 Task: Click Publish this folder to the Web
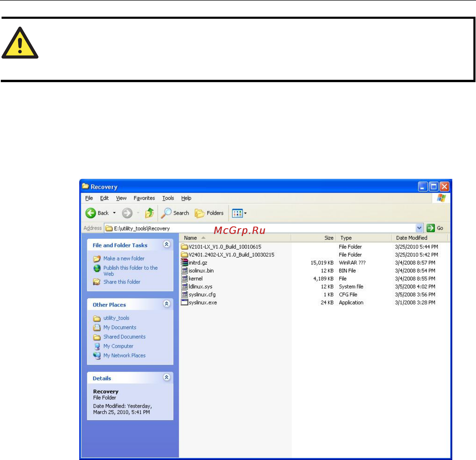click(130, 271)
